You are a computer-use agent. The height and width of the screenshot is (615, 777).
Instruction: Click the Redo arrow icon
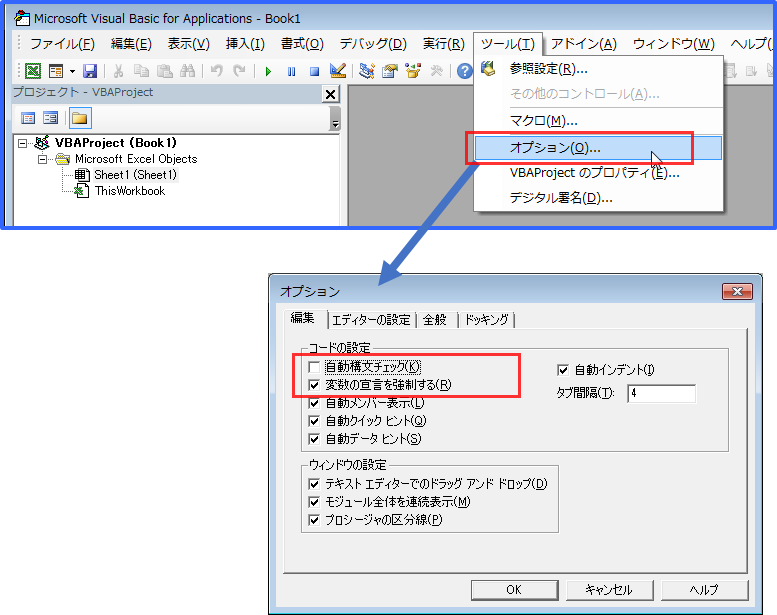click(x=239, y=71)
